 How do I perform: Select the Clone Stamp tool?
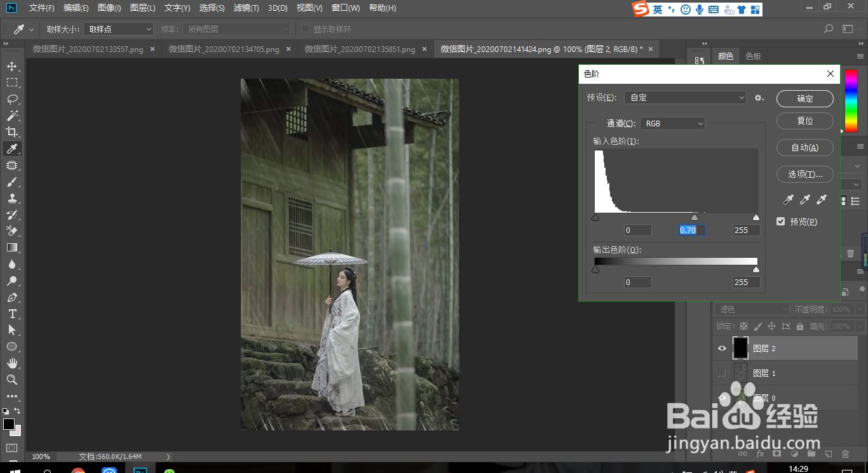point(11,198)
